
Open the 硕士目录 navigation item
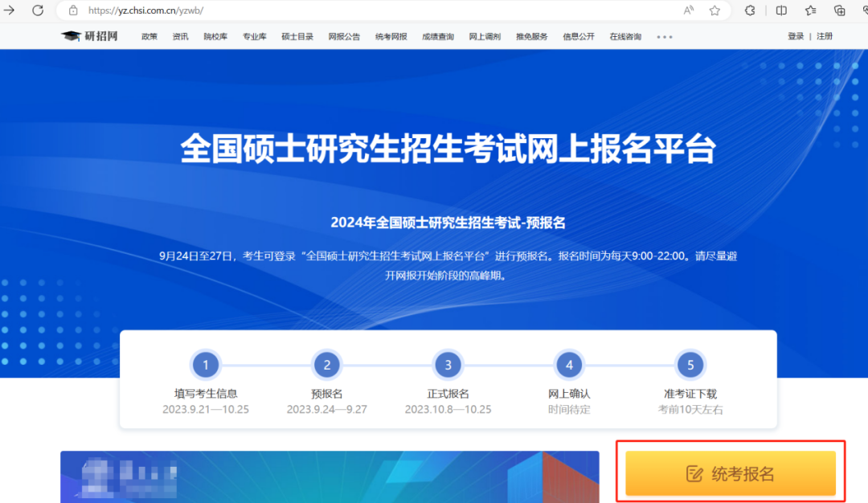[297, 37]
